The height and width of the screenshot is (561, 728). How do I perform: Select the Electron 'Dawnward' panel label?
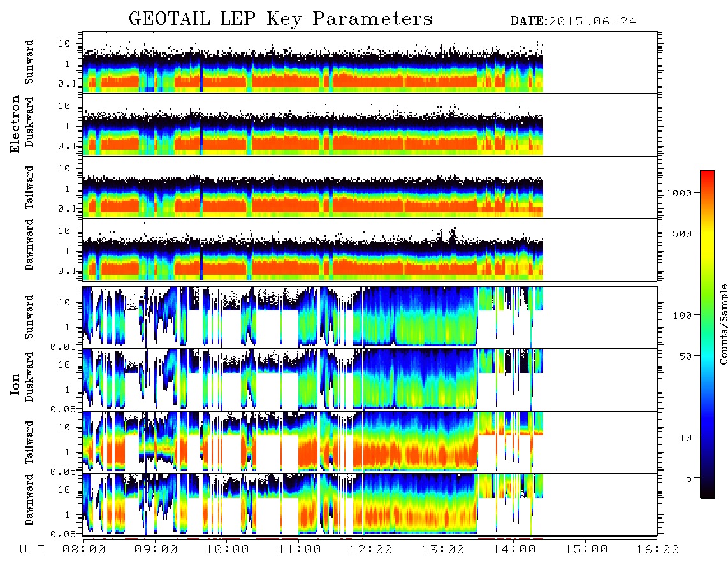point(29,245)
